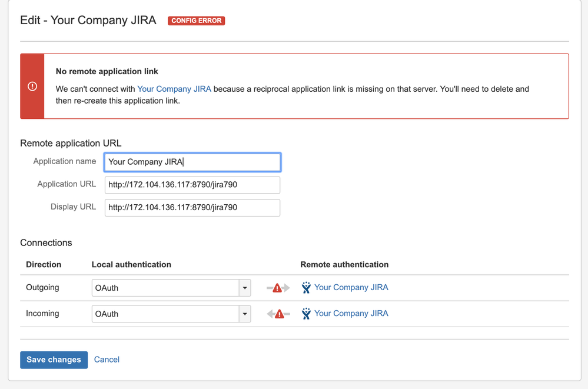
Task: Click the 'Connections' section heading
Action: pyautogui.click(x=46, y=242)
